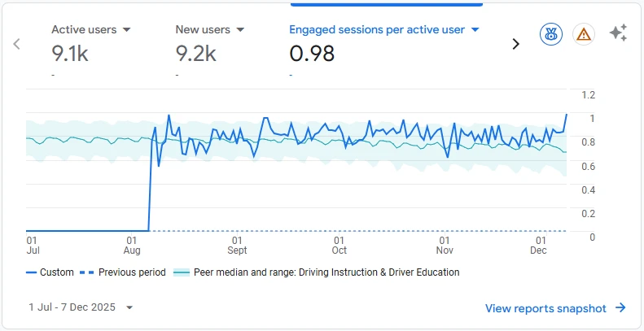Screen dimensions: 644x331
Task: Click the arrow icon beside View reports snapshot
Action: click(620, 308)
